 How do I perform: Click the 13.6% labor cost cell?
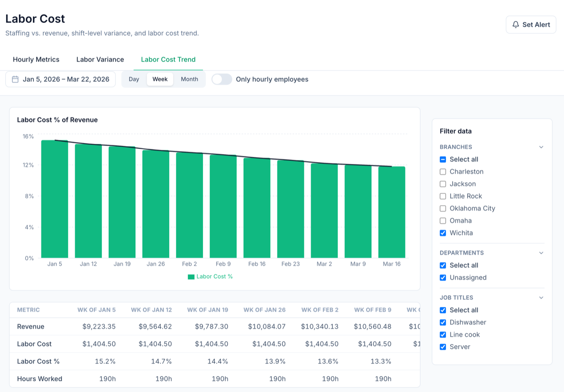point(328,361)
